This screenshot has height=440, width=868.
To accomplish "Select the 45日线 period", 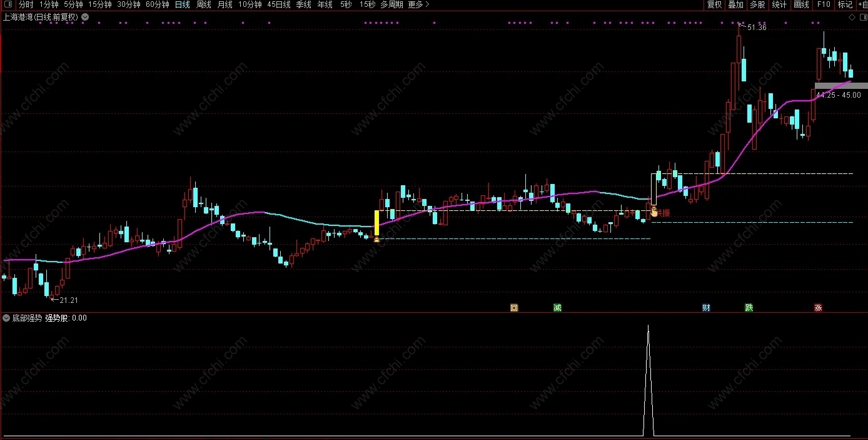I will [x=278, y=4].
